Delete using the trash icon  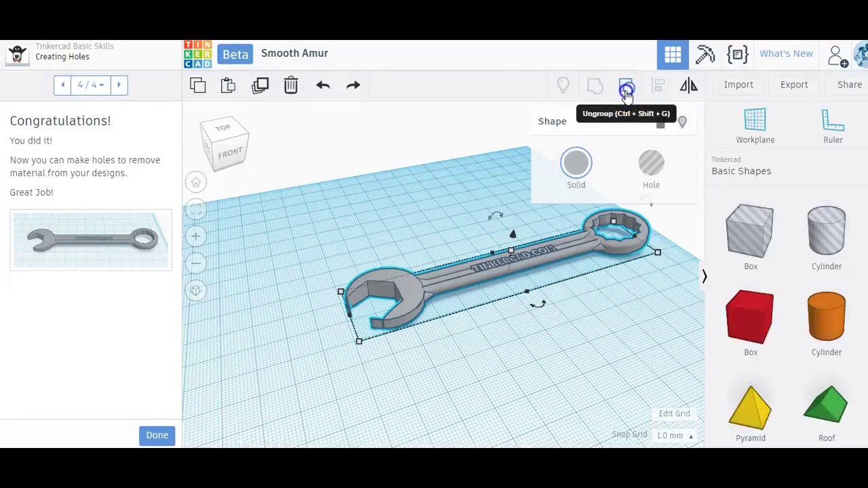(291, 85)
